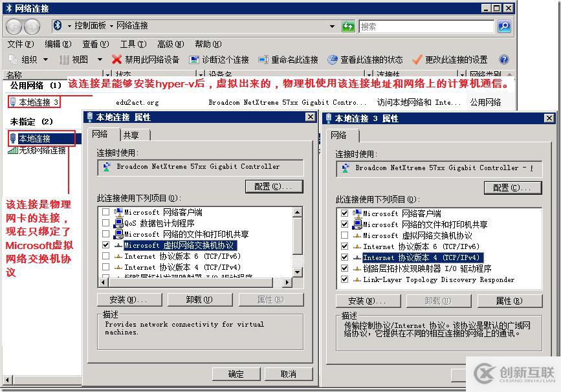Open the 查看 menu
This screenshot has width=561, height=392.
point(96,44)
